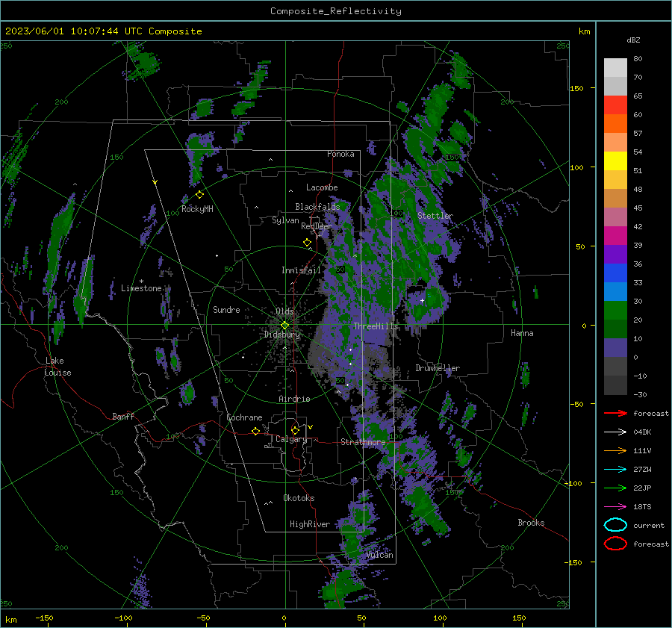Viewport: 672px width, 628px height.
Task: Click the Innisfail town label
Action: tap(301, 270)
